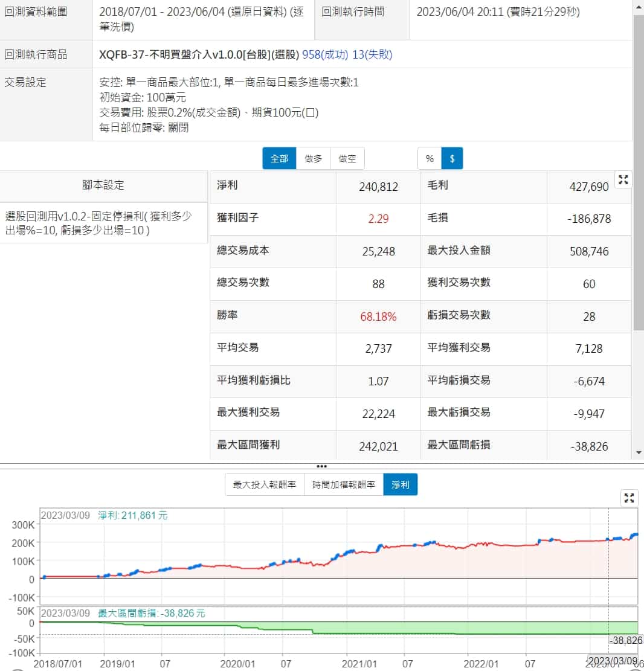The width and height of the screenshot is (644, 671).
Task: Click the red 獲利因子 value 2.29
Action: 378,219
